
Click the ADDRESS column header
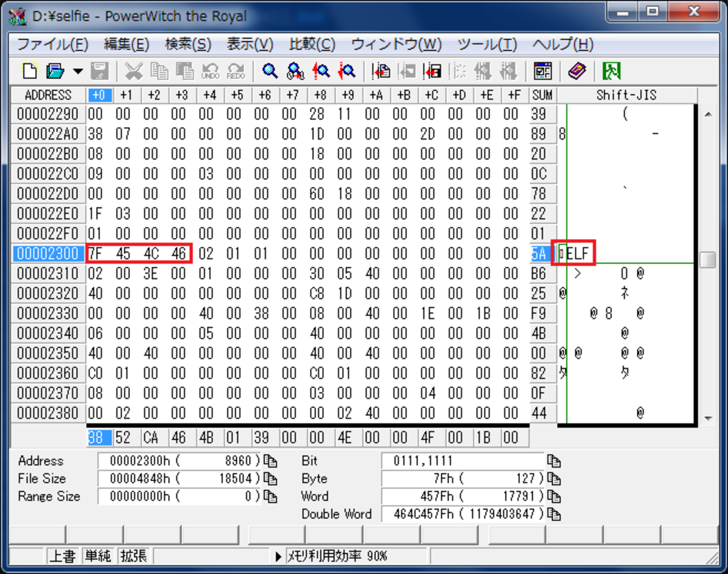click(48, 95)
